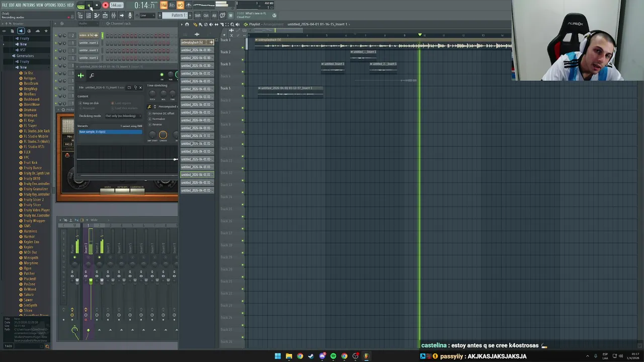Open Declicking mode dropdown
Image resolution: width=644 pixels, height=362 pixels.
pyautogui.click(x=123, y=116)
